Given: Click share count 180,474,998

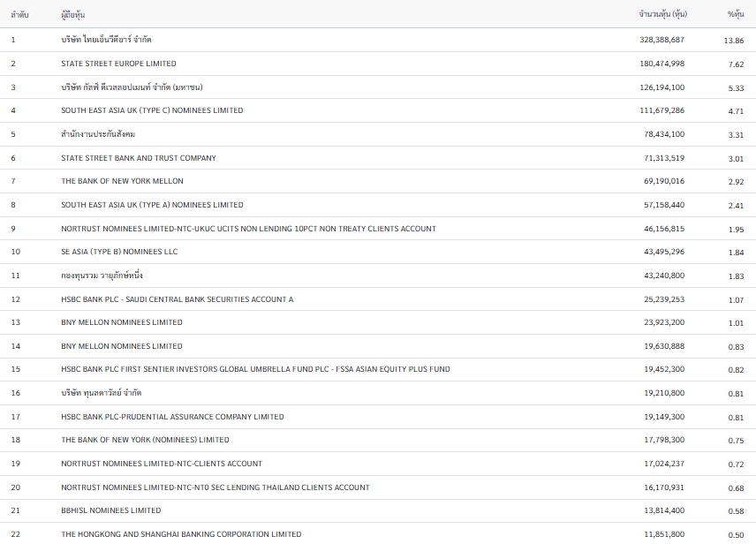Looking at the screenshot, I should tap(662, 64).
